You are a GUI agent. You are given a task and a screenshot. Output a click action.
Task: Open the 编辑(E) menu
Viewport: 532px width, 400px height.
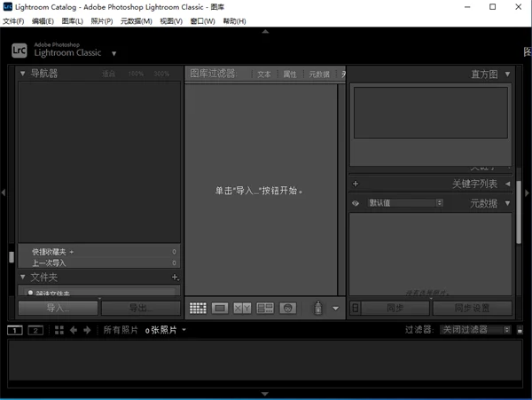coord(43,21)
